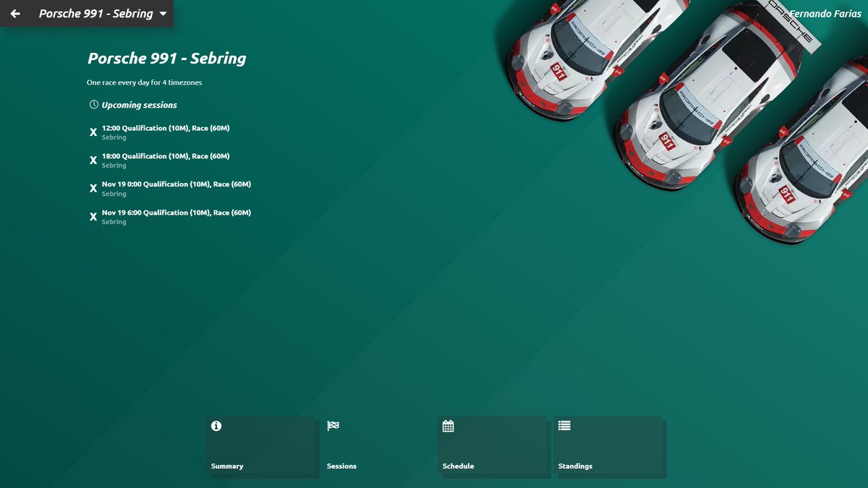Click the Summary info icon
Screen dimensions: 868x488
(x=216, y=426)
